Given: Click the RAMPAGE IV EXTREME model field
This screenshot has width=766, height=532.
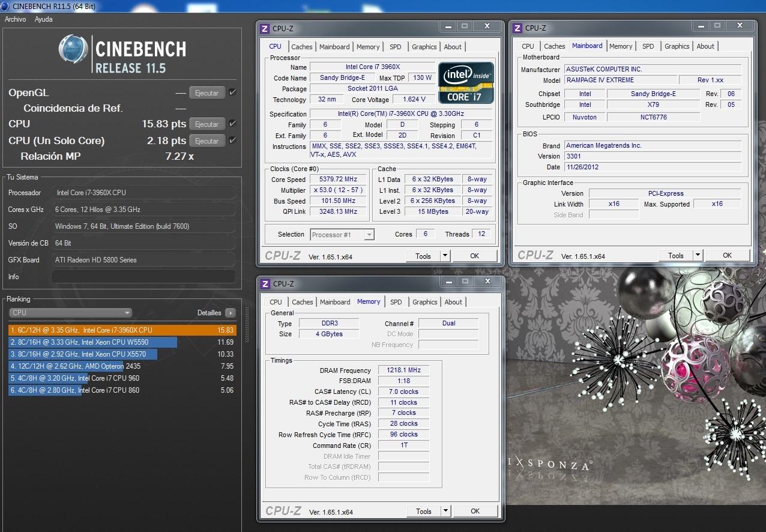Looking at the screenshot, I should coord(620,80).
